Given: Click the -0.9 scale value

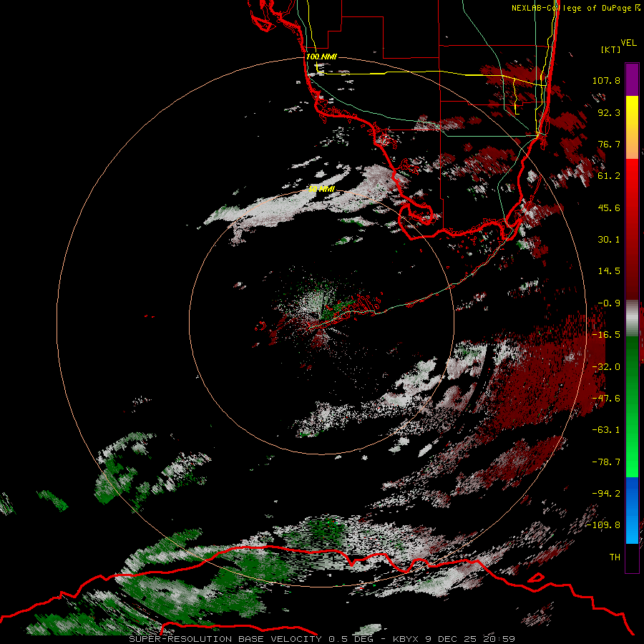Looking at the screenshot, I should (x=609, y=303).
